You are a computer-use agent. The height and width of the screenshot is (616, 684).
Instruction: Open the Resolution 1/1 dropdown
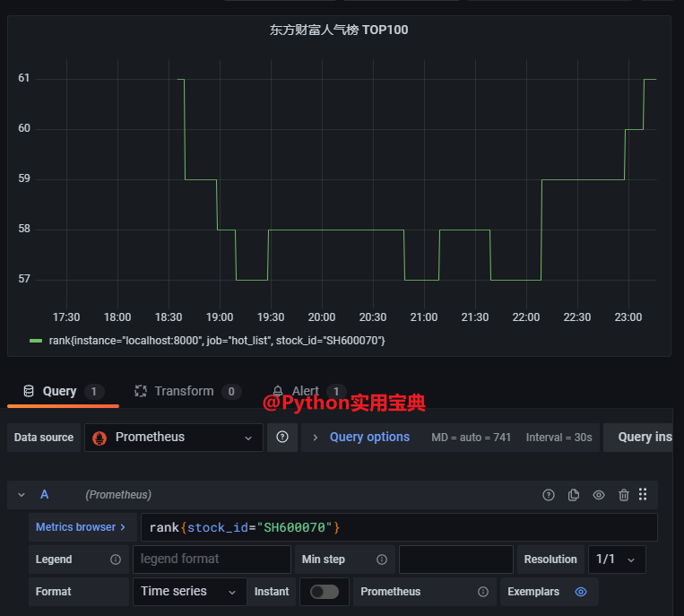617,560
